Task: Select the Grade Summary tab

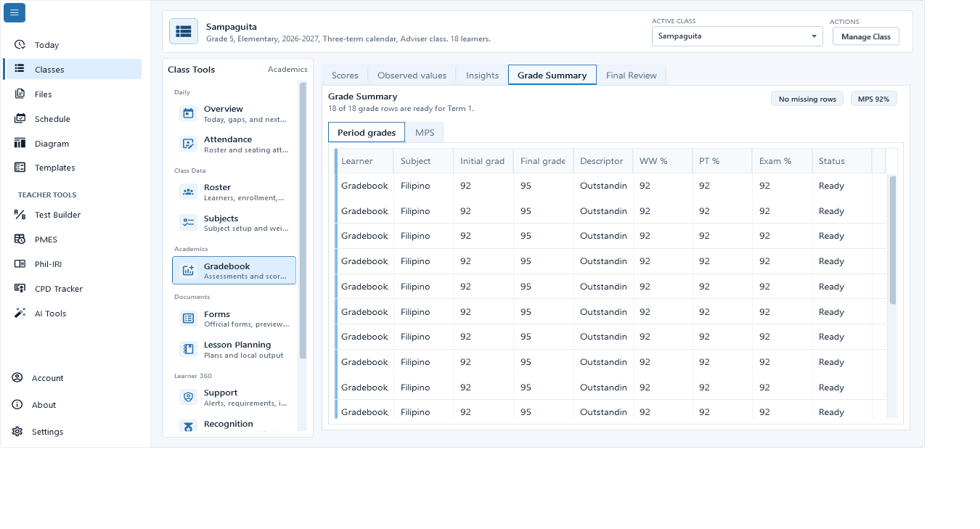Action: (552, 75)
